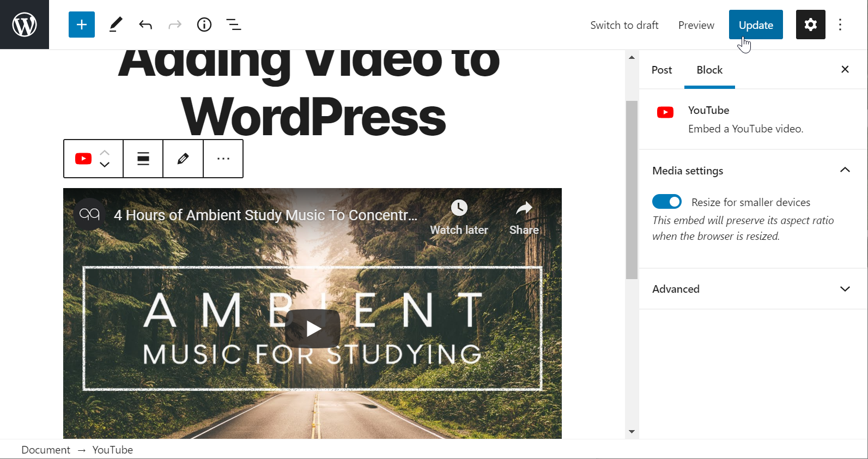Open the video title link

[x=266, y=215]
